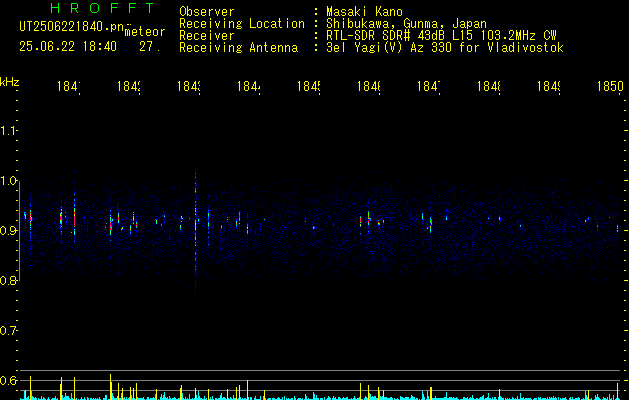Viewport: 629px width, 400px height.
Task: Click the RTL-SDR SDR# receiver details
Action: pyautogui.click(x=441, y=36)
